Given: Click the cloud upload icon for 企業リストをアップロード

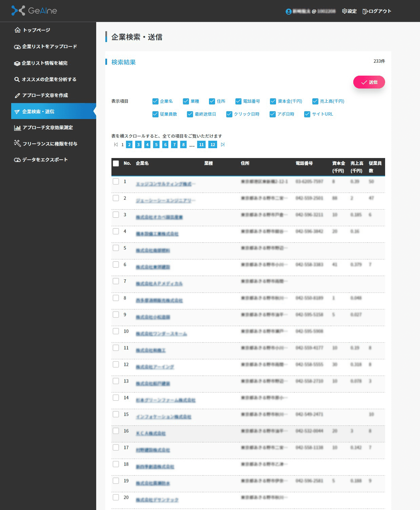Looking at the screenshot, I should click(17, 47).
